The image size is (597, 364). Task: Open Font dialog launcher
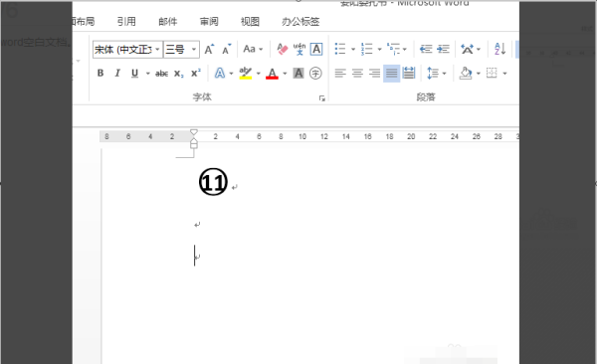coord(322,98)
